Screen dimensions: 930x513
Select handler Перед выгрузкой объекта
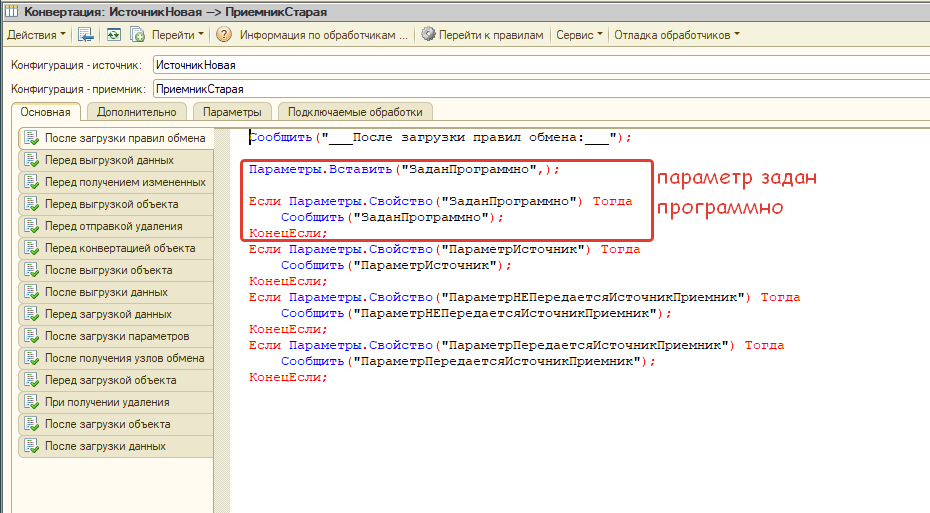[x=116, y=204]
